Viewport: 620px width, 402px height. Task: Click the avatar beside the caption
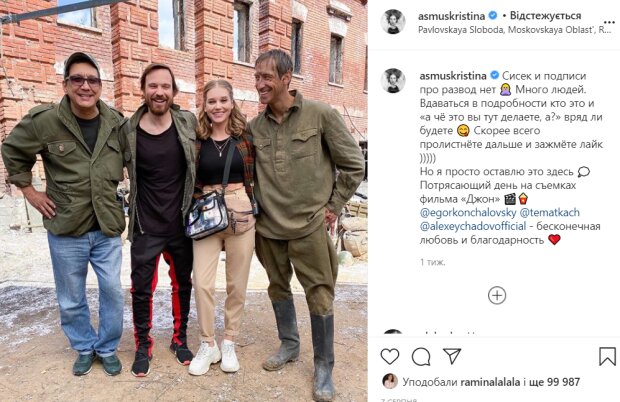393,81
